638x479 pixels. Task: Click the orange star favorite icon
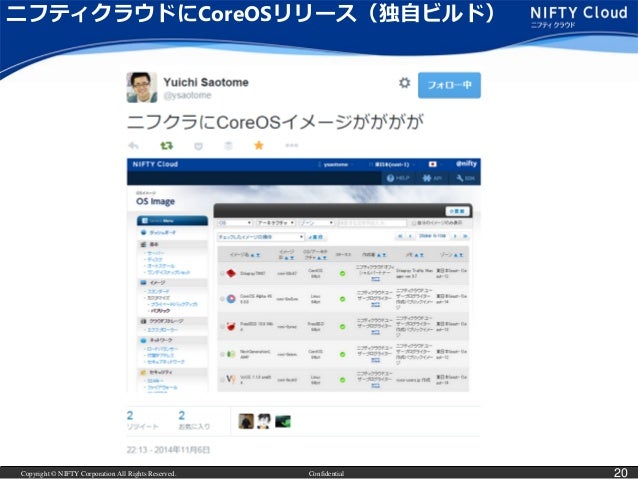pyautogui.click(x=259, y=145)
